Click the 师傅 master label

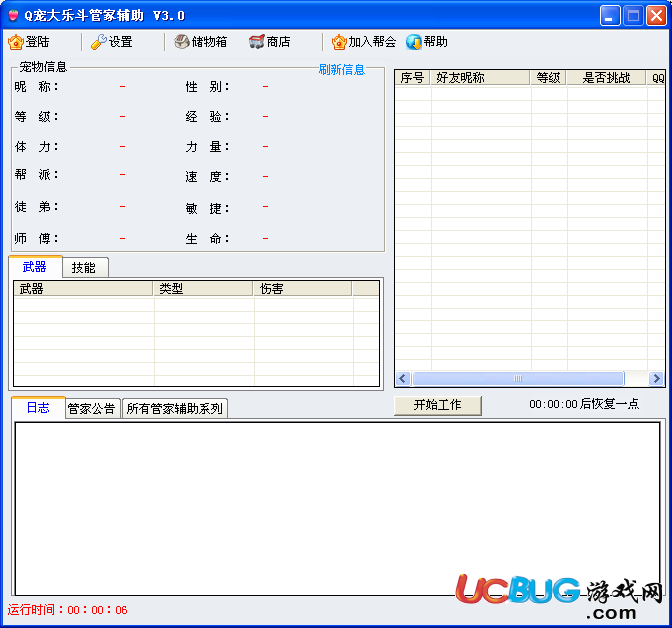click(36, 238)
